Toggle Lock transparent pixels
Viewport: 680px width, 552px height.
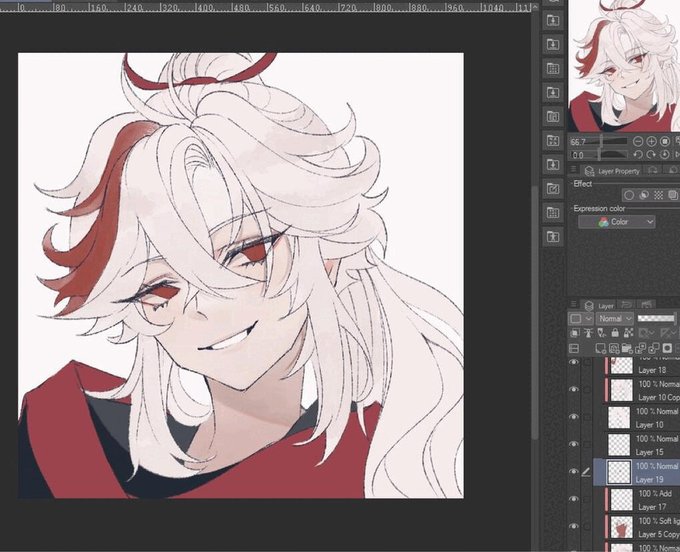(628, 333)
